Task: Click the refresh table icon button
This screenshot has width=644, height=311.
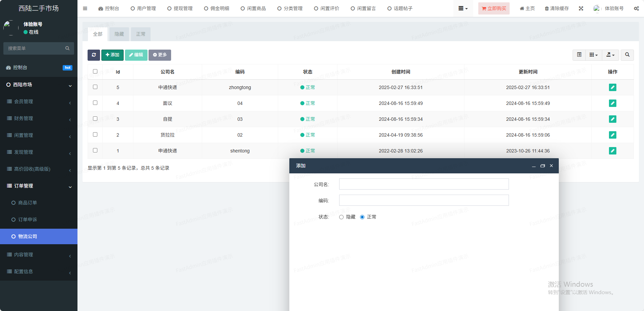Action: (94, 55)
